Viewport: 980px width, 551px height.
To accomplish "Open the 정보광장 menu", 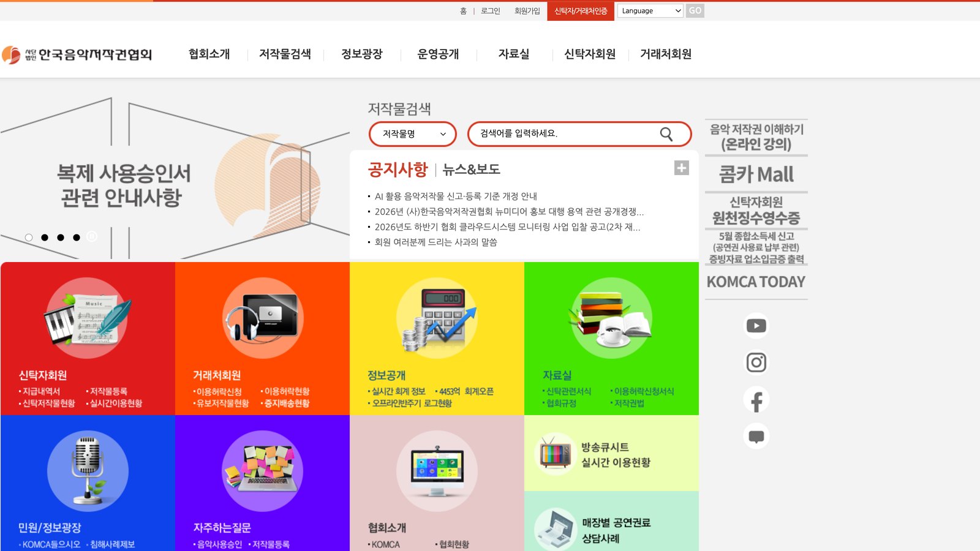I will [361, 54].
